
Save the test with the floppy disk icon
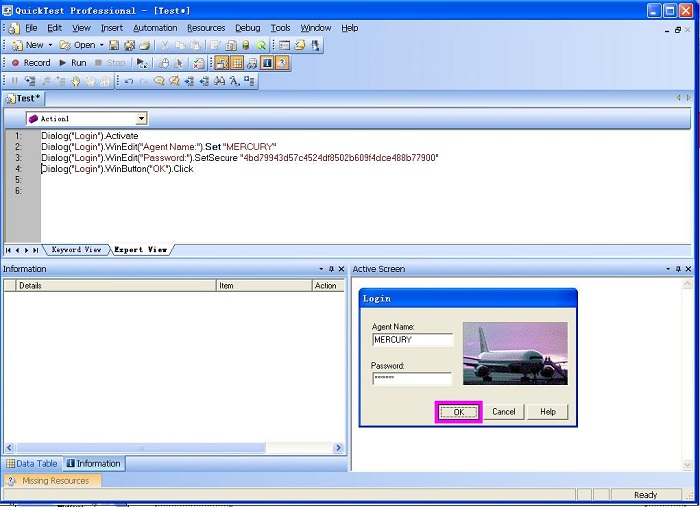pos(114,45)
